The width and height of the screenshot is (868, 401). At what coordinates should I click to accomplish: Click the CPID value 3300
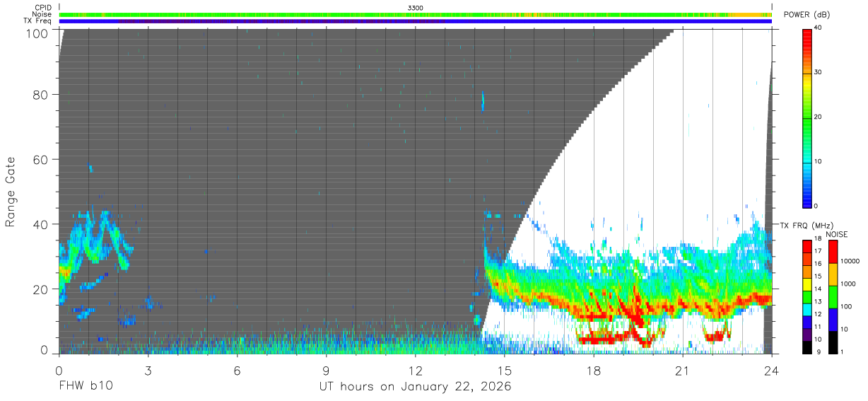416,8
